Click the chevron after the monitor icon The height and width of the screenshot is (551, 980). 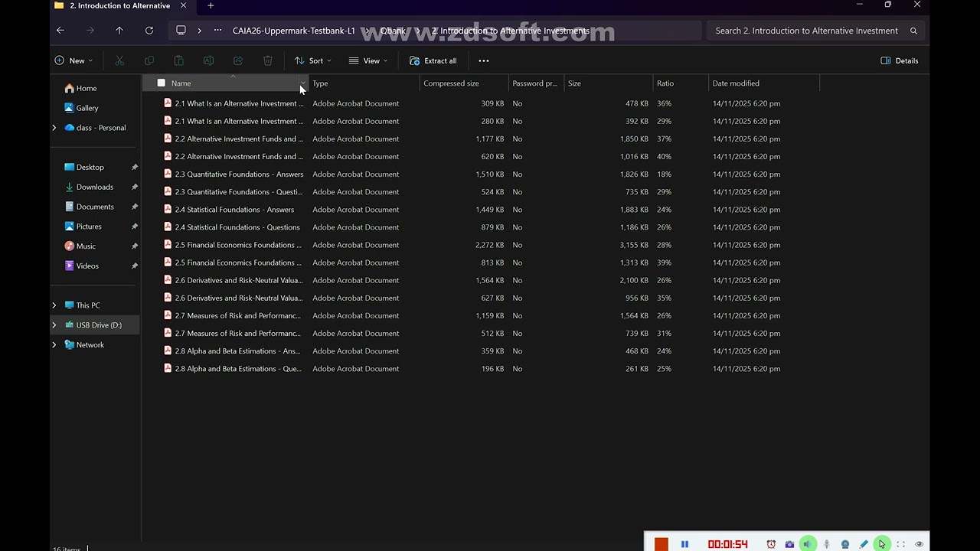coord(200,31)
